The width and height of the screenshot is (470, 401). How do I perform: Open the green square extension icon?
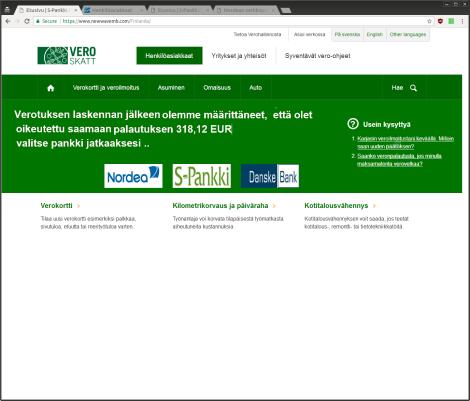[x=451, y=21]
